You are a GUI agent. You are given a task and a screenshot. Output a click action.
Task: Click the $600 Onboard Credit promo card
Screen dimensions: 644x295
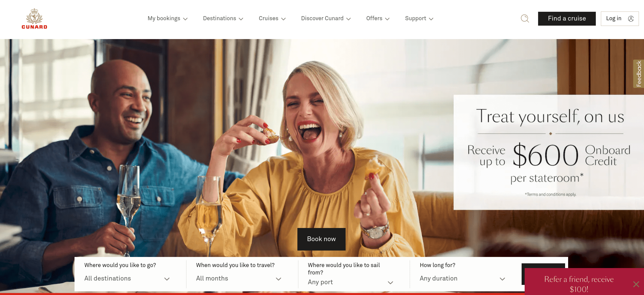pos(549,152)
